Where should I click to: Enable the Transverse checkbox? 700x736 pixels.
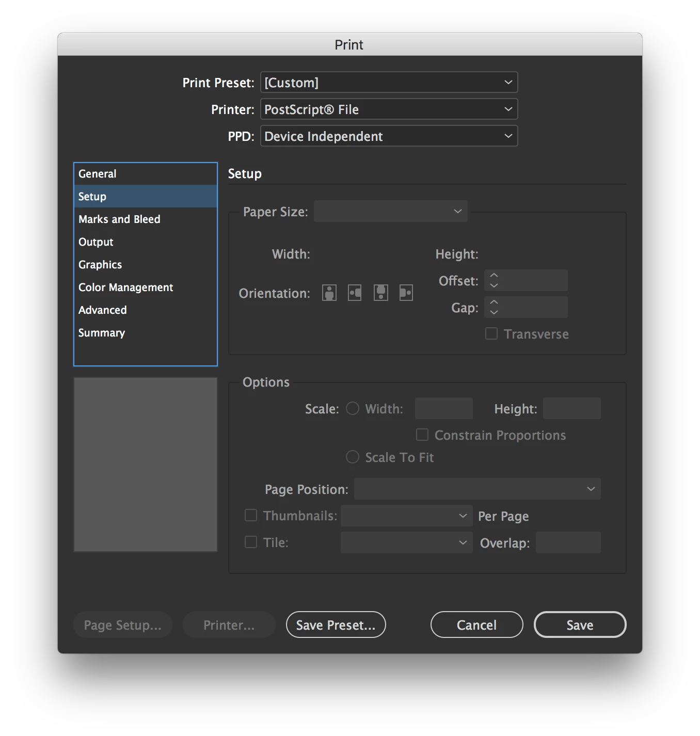(x=491, y=333)
